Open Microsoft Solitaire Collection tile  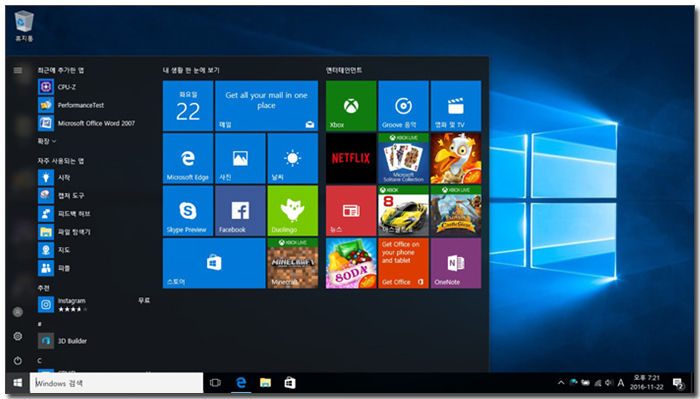point(404,158)
